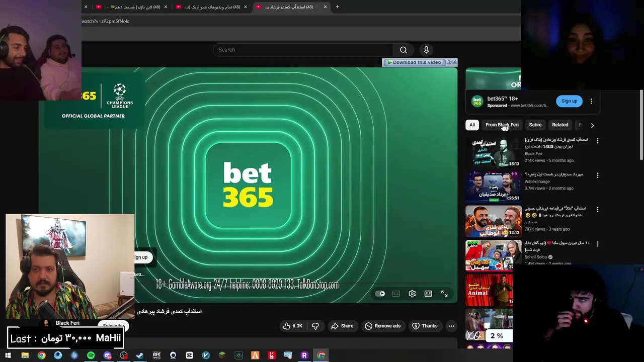Switch the player to theater mode

(428, 294)
